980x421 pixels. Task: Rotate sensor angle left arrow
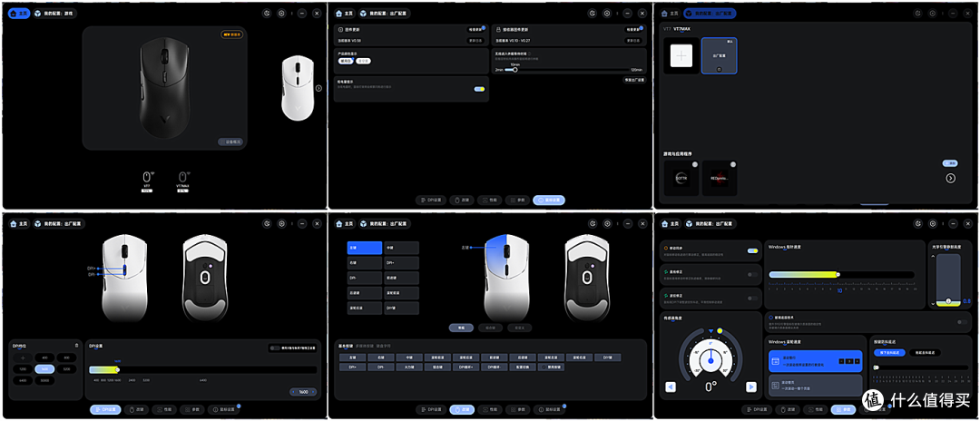point(671,387)
